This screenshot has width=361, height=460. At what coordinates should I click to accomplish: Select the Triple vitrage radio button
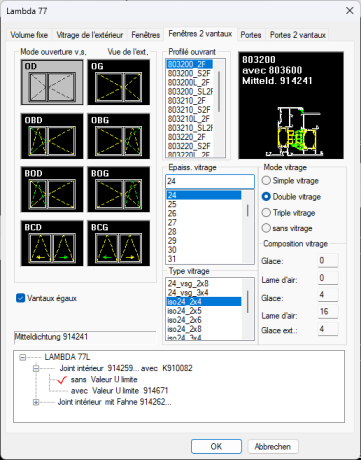click(266, 213)
